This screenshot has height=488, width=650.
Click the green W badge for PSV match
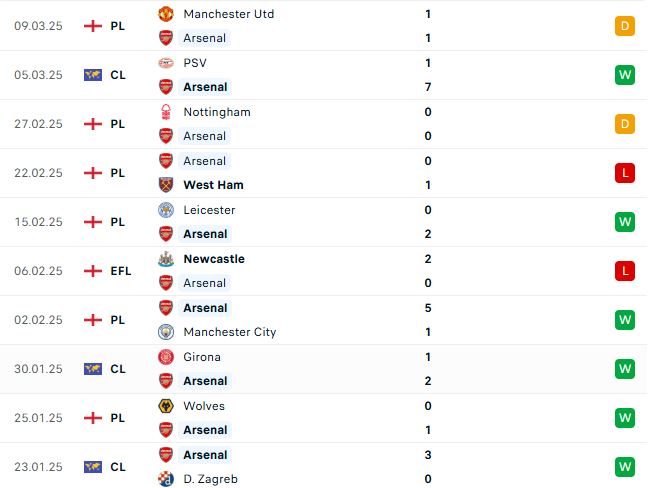pyautogui.click(x=625, y=75)
